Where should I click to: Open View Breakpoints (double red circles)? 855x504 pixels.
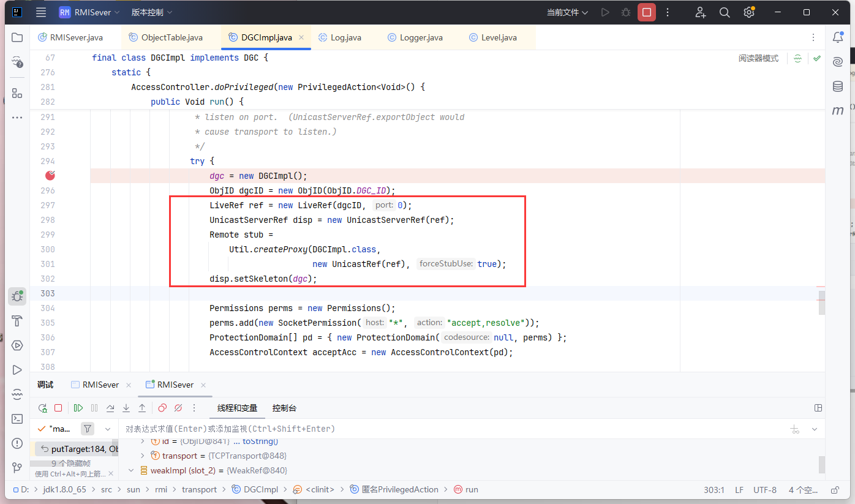click(162, 408)
